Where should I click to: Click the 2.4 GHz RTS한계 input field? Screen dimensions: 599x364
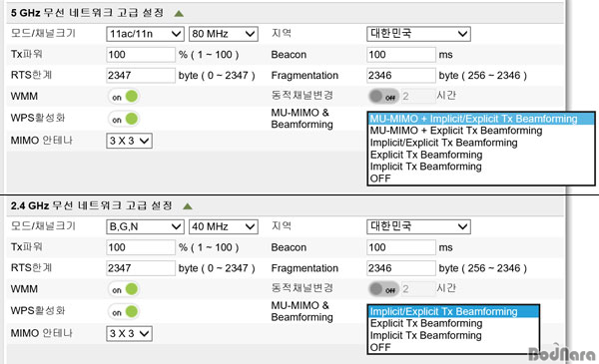[141, 268]
